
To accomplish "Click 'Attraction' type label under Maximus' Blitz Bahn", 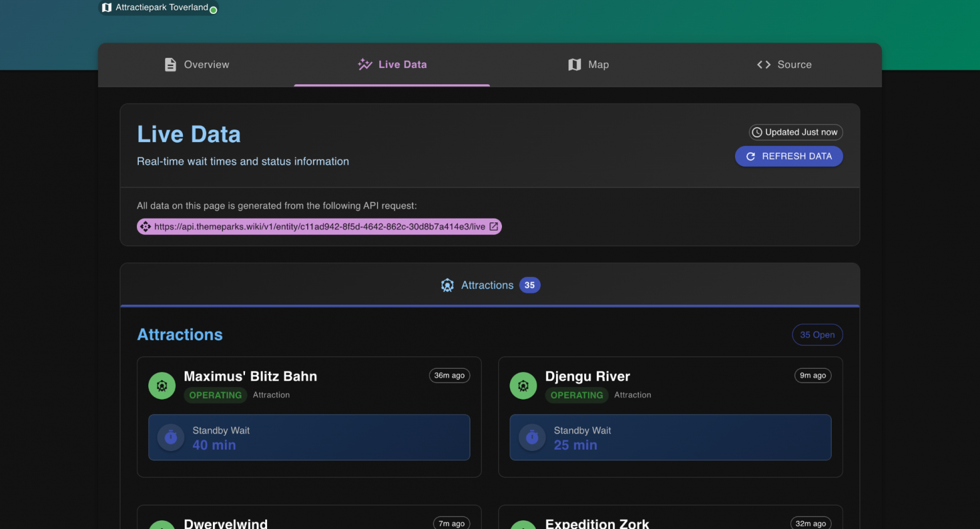I will [x=271, y=395].
